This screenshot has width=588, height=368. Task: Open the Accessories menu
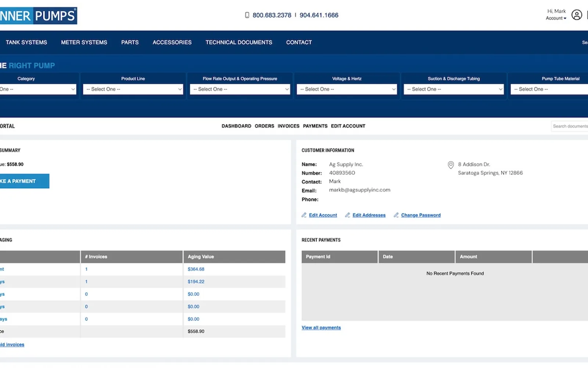pos(172,42)
